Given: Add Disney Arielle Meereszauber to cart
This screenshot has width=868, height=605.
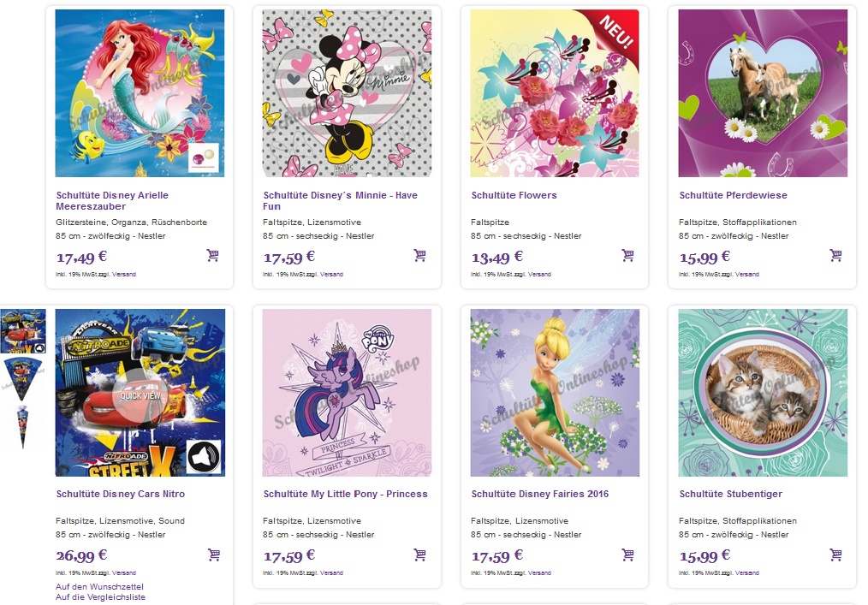Looking at the screenshot, I should (x=212, y=255).
